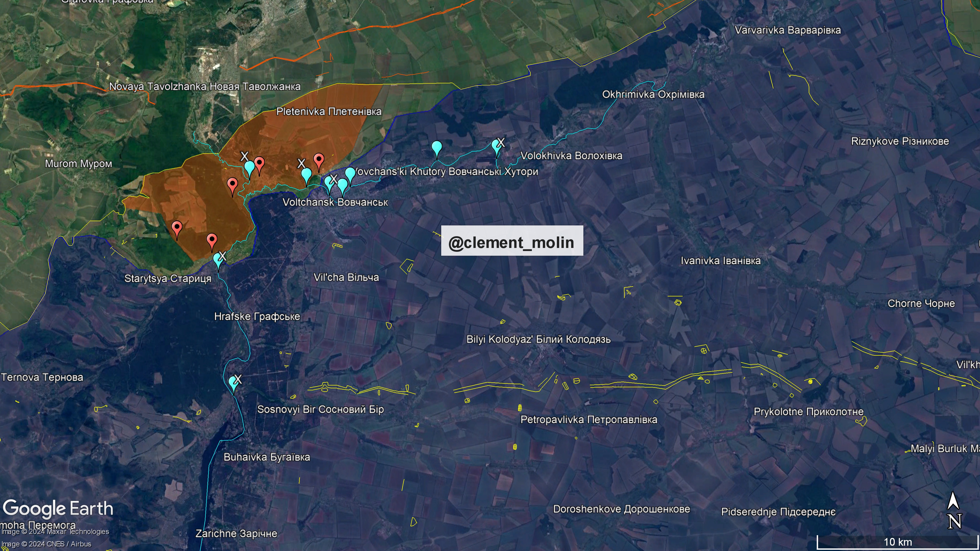980x551 pixels.
Task: Click the 10 km scale bar
Action: click(x=898, y=542)
